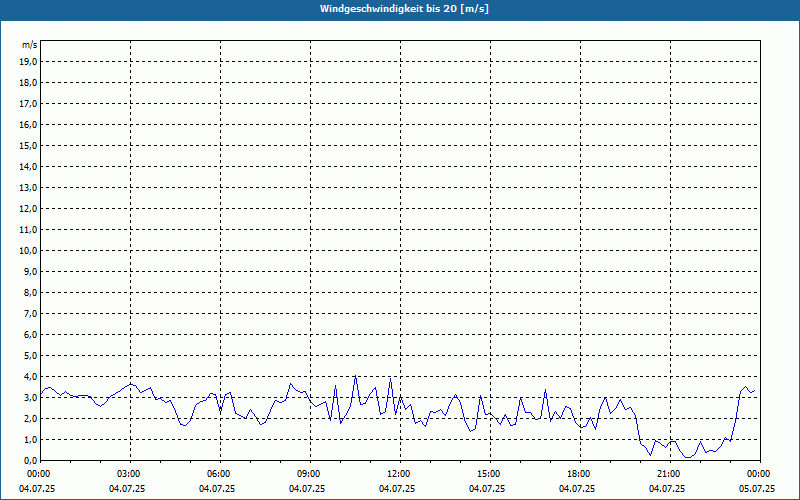Select the 15,0 y-axis value
This screenshot has width=800, height=500.
(x=28, y=145)
